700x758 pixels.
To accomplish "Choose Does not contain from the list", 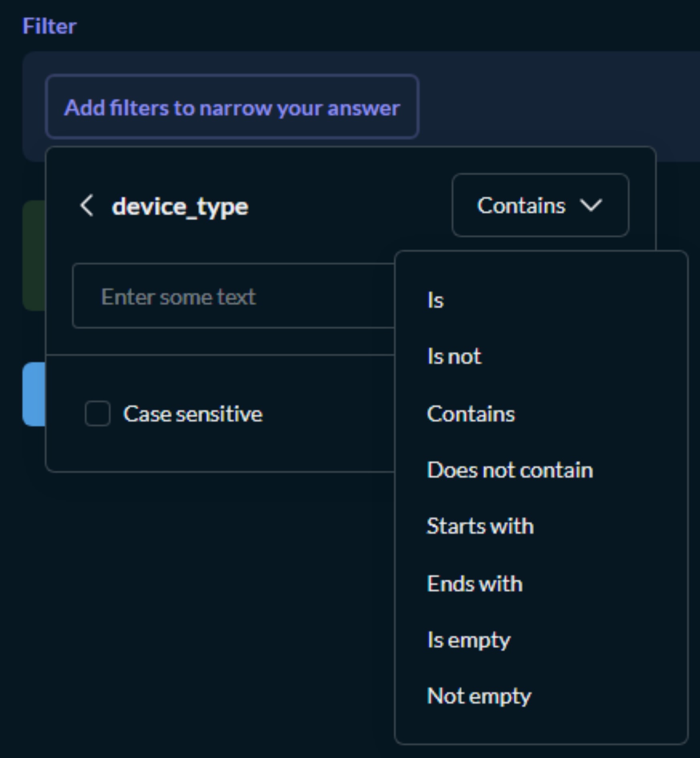I will pos(509,470).
